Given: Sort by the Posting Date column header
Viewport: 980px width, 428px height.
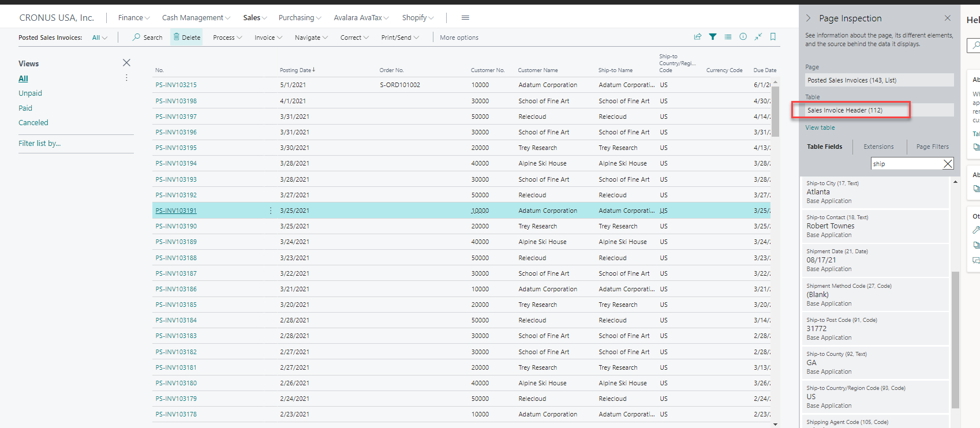Looking at the screenshot, I should click(296, 70).
